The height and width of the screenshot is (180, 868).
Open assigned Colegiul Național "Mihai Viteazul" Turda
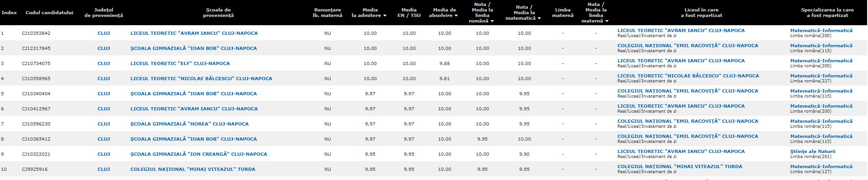coord(680,167)
